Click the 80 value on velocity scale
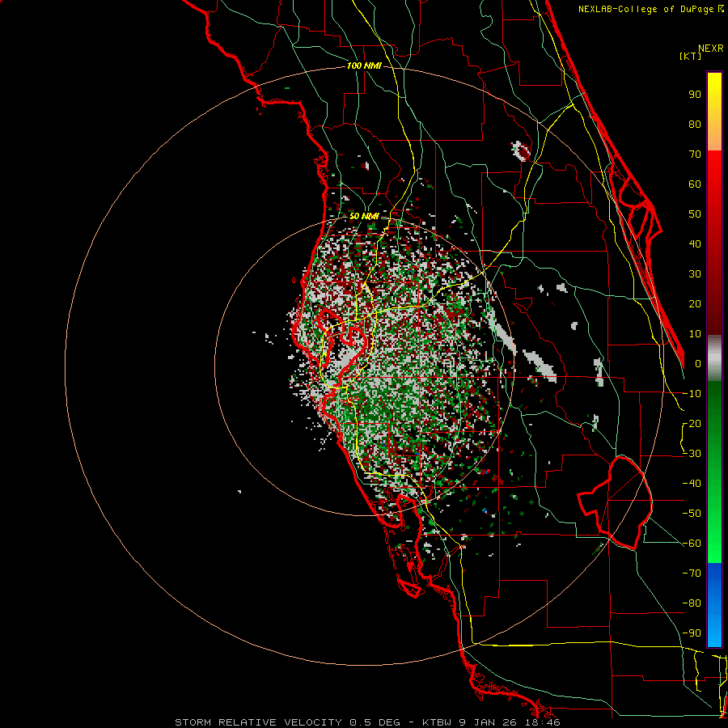This screenshot has width=728, height=728. pos(695,125)
